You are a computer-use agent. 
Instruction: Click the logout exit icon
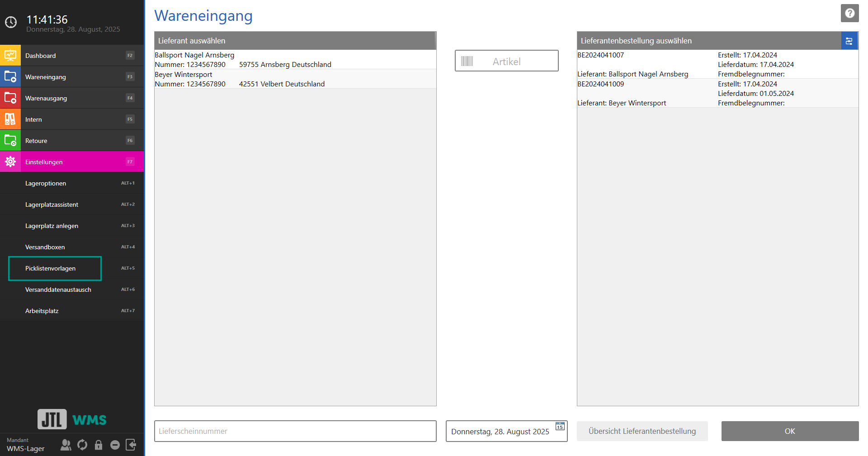[131, 445]
